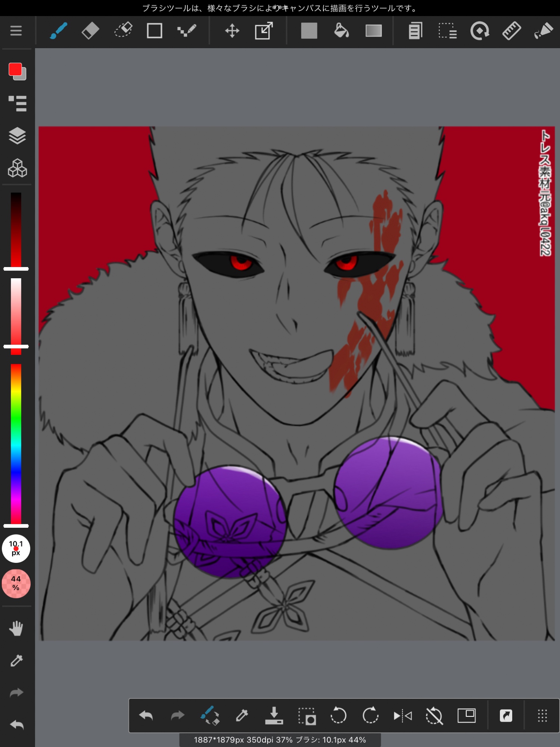Viewport: 560px width, 747px height.
Task: Tap the 44% opacity button
Action: [x=16, y=583]
